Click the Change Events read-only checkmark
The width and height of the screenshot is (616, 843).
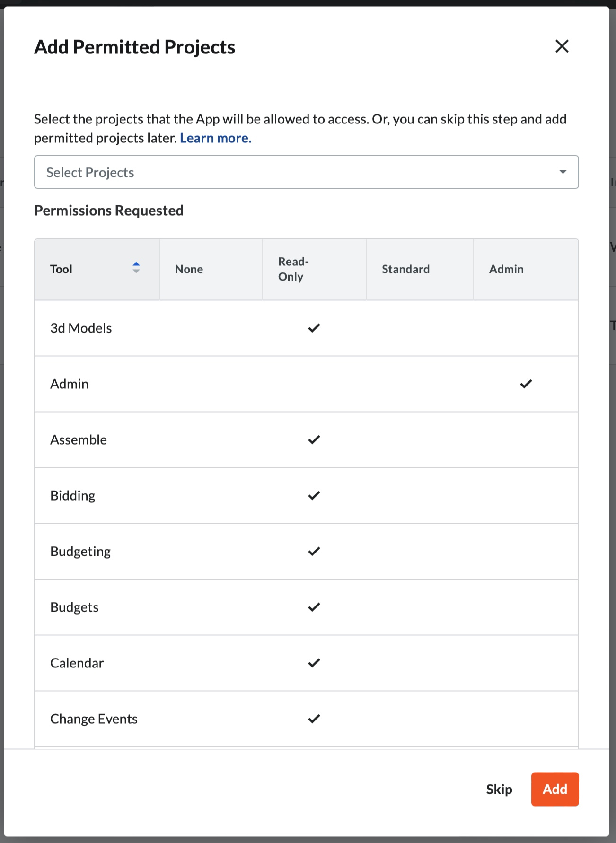tap(314, 719)
